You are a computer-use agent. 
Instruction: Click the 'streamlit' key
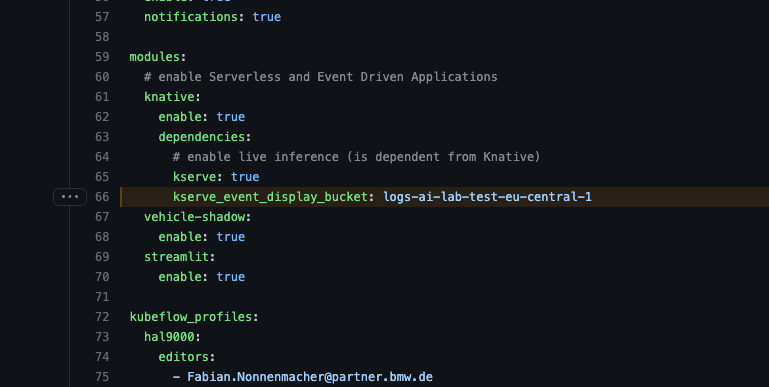point(177,257)
